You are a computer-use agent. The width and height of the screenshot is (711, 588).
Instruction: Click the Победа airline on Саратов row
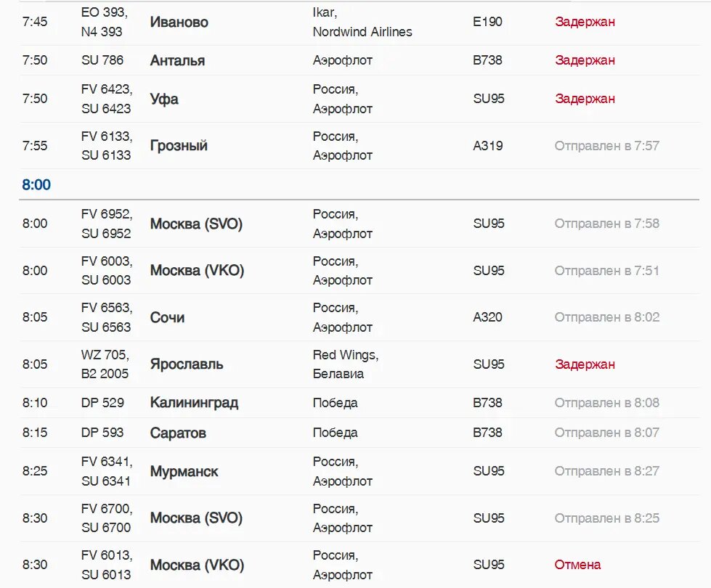click(335, 433)
